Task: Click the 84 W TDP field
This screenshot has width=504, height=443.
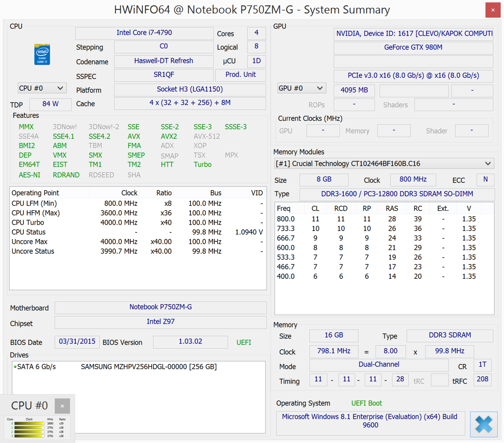Action: tap(50, 104)
